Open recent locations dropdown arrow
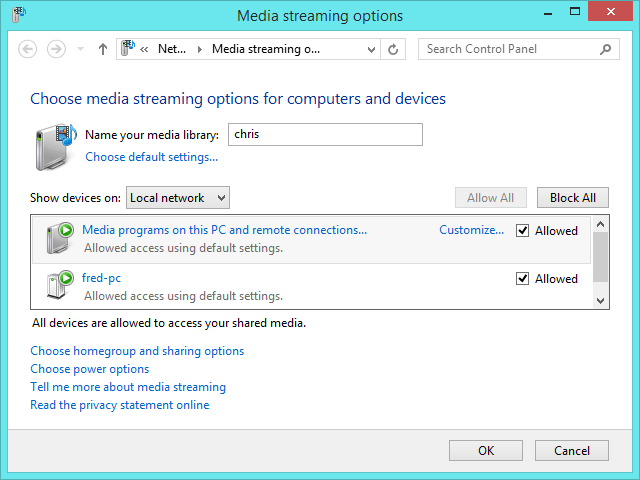Viewport: 640px width, 480px height. click(79, 49)
